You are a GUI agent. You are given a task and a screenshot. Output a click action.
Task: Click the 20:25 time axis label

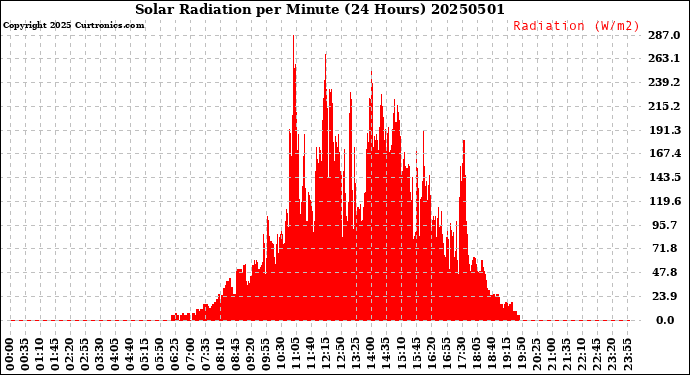point(536,355)
